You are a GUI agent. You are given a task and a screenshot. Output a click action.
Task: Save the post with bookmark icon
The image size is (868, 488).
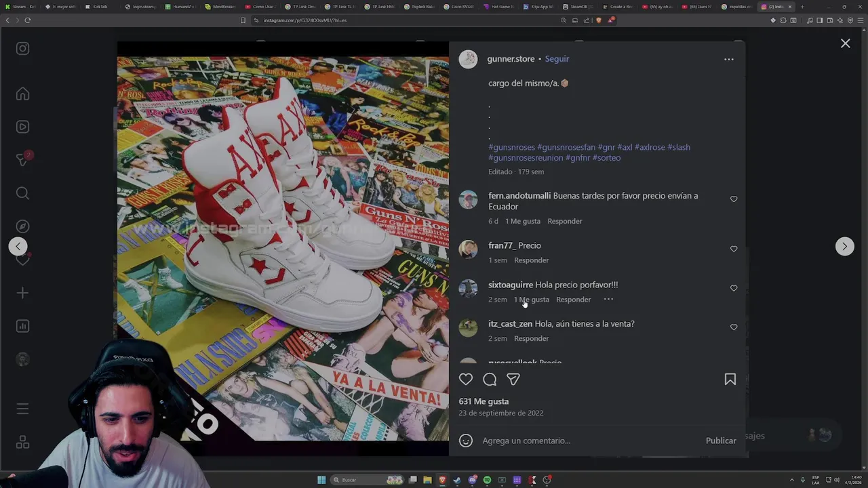point(730,380)
